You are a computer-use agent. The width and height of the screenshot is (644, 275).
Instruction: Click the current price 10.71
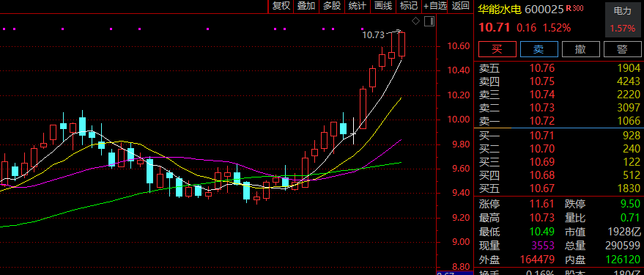[495, 28]
